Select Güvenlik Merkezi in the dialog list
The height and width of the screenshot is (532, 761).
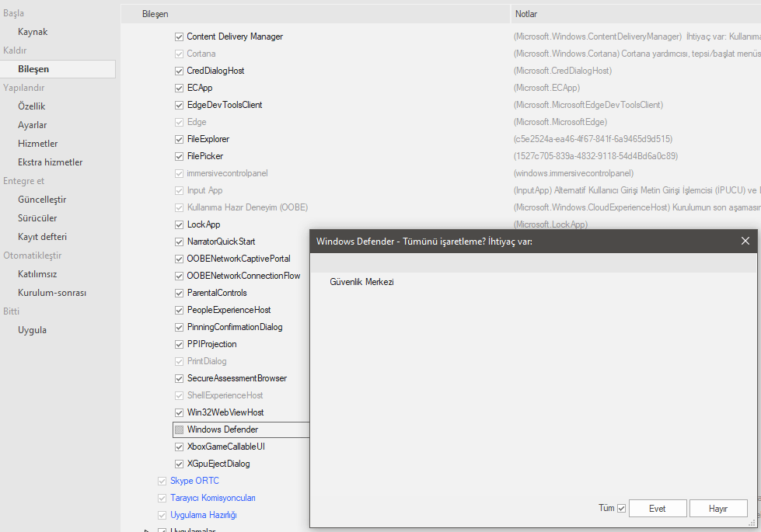tap(362, 282)
